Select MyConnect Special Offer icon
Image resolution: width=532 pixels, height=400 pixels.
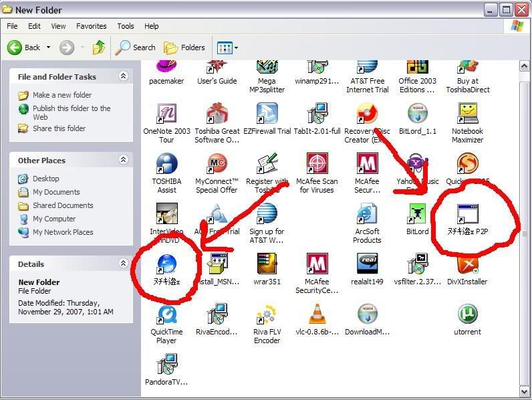[217, 163]
